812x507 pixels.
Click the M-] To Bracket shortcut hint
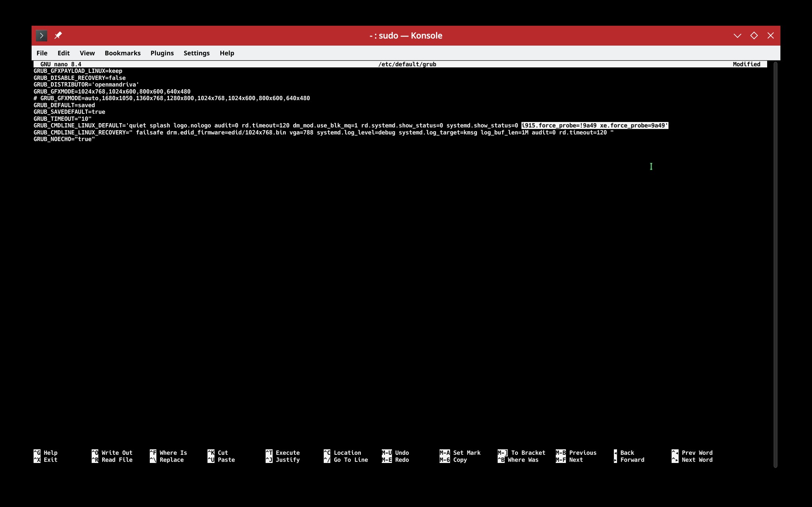click(x=521, y=453)
